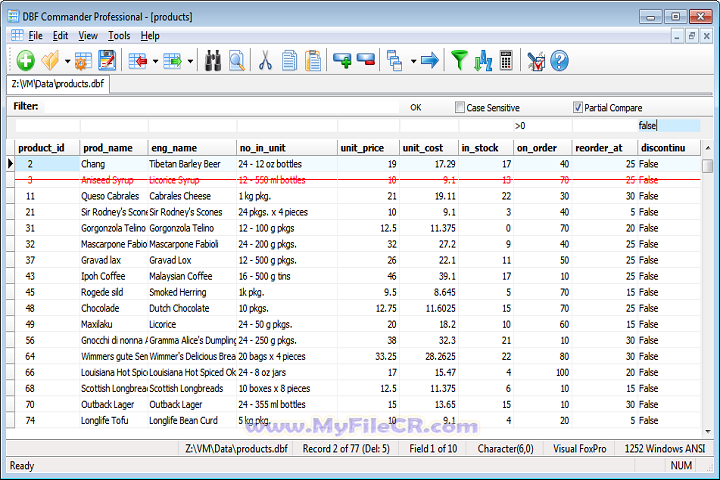Viewport: 720px width, 480px height.
Task: Click the in_stock column header
Action: click(x=485, y=148)
